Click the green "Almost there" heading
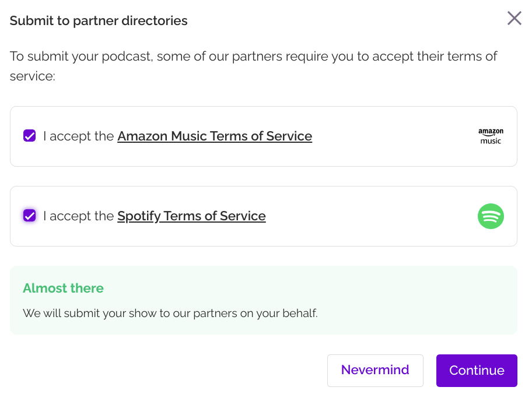 [x=63, y=289]
